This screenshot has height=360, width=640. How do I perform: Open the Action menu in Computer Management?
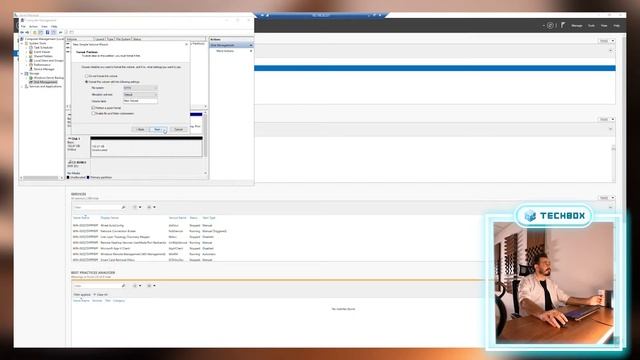pyautogui.click(x=33, y=26)
